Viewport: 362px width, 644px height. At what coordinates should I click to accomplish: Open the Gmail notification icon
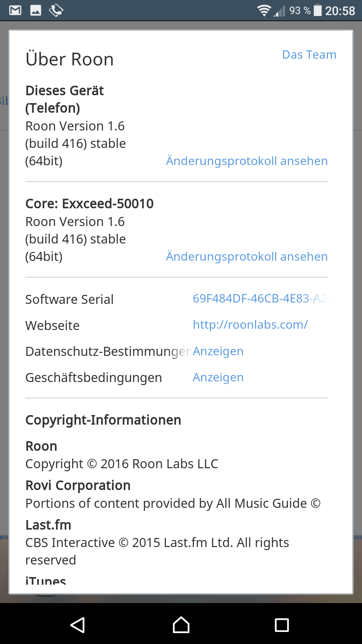(15, 10)
